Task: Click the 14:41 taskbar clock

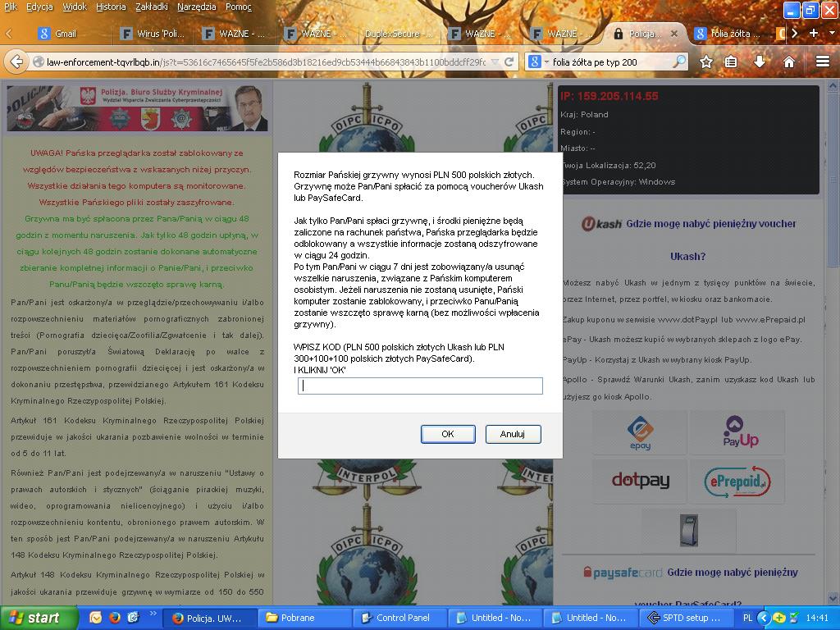Action: click(817, 618)
